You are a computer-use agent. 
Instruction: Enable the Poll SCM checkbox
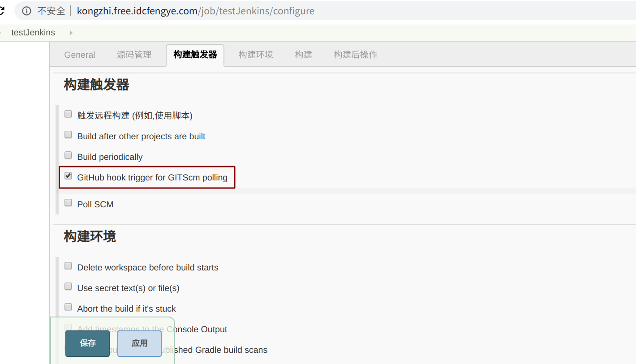coord(68,203)
